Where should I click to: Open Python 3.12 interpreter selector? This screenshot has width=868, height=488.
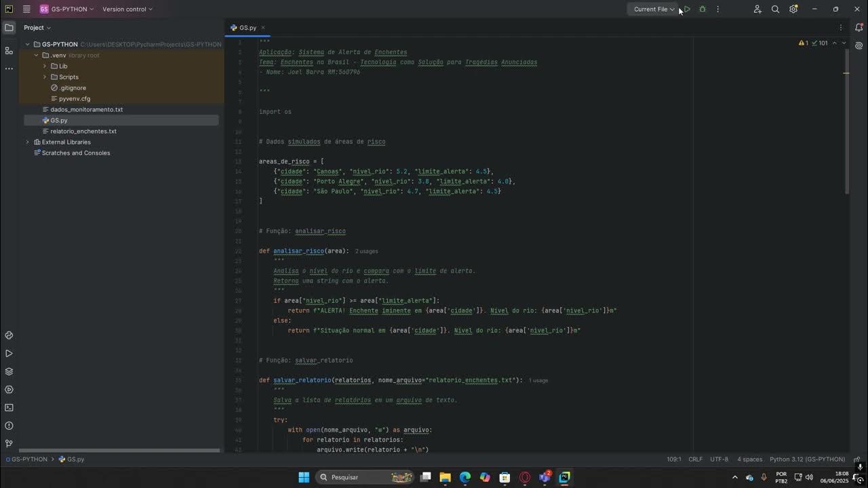pos(807,459)
